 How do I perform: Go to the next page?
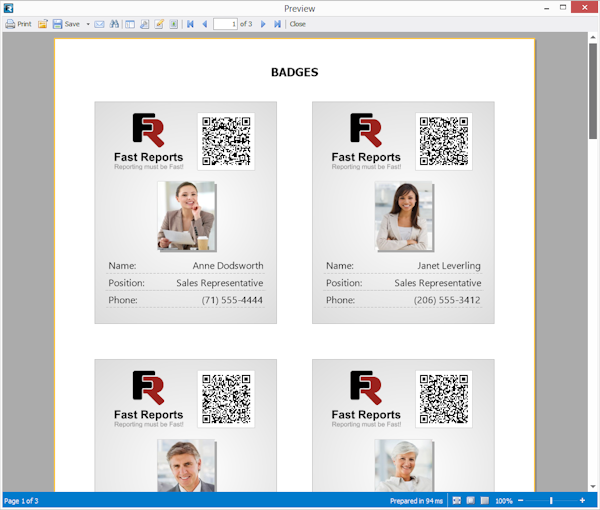point(263,24)
